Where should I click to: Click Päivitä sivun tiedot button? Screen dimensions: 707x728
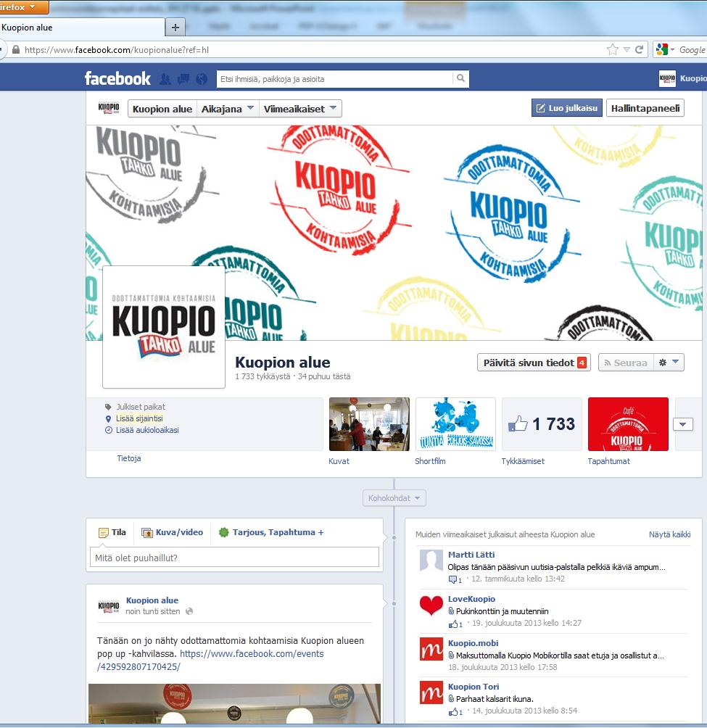click(x=534, y=363)
